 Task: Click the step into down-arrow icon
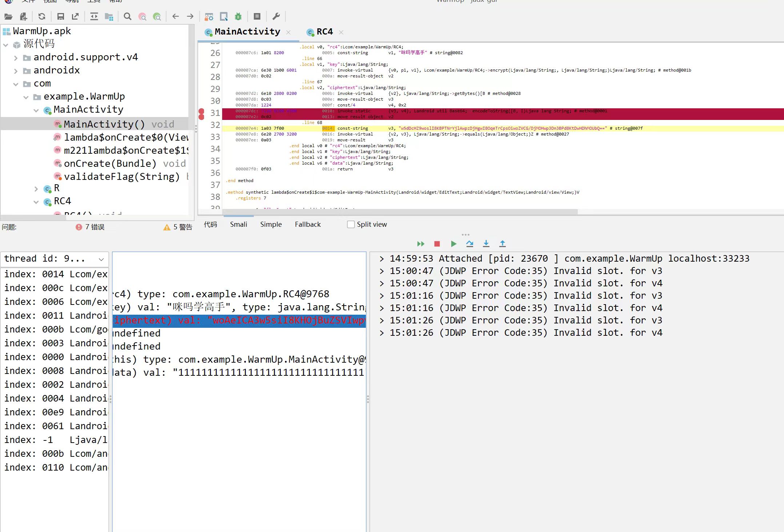coord(486,244)
